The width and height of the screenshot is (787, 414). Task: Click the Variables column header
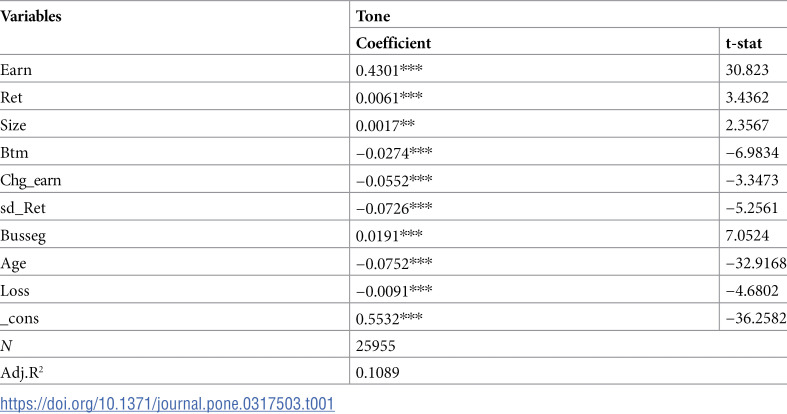click(x=31, y=16)
